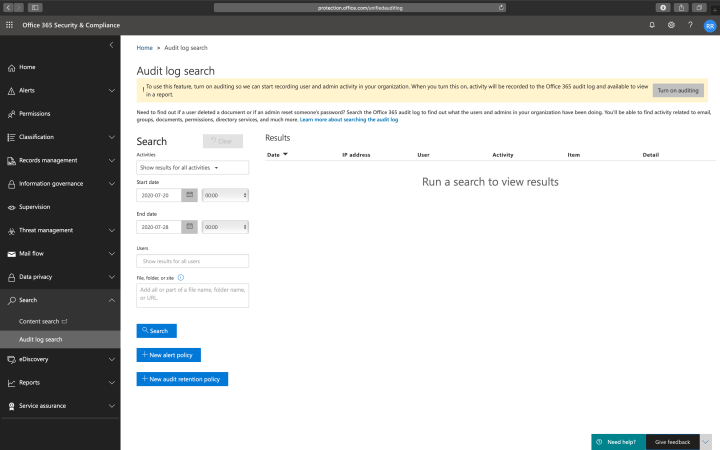Open the End date time dropdown
The height and width of the screenshot is (450, 720).
[x=225, y=227]
